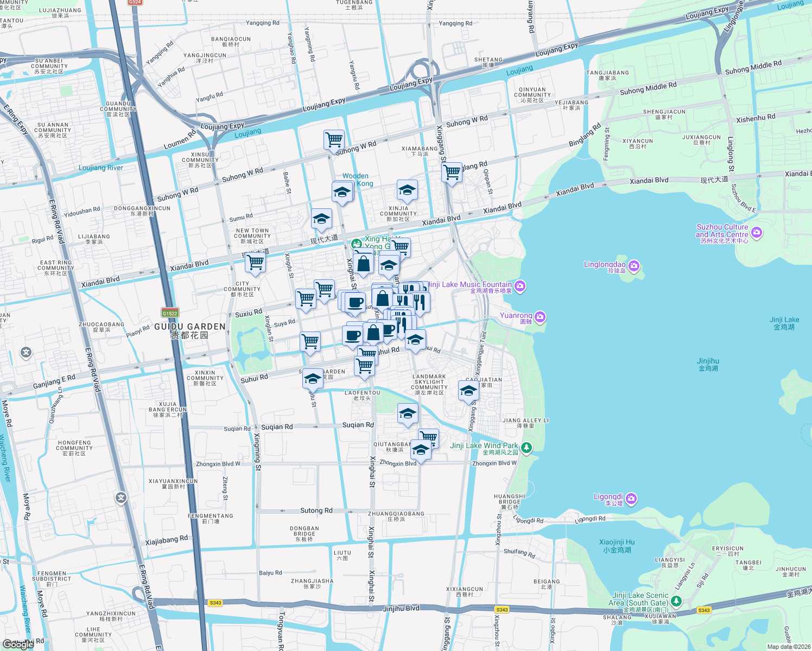The width and height of the screenshot is (812, 651).
Task: Click the camera icon beside Yuanrong label
Action: 539,317
